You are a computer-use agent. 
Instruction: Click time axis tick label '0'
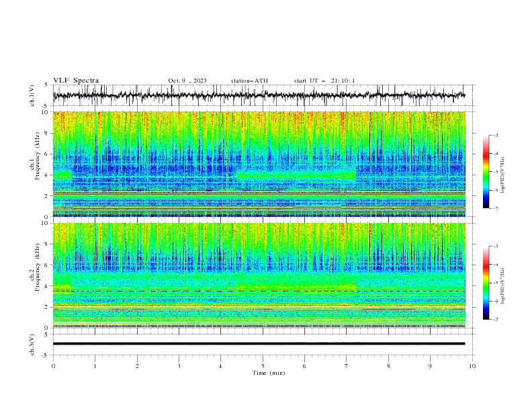[x=53, y=366]
